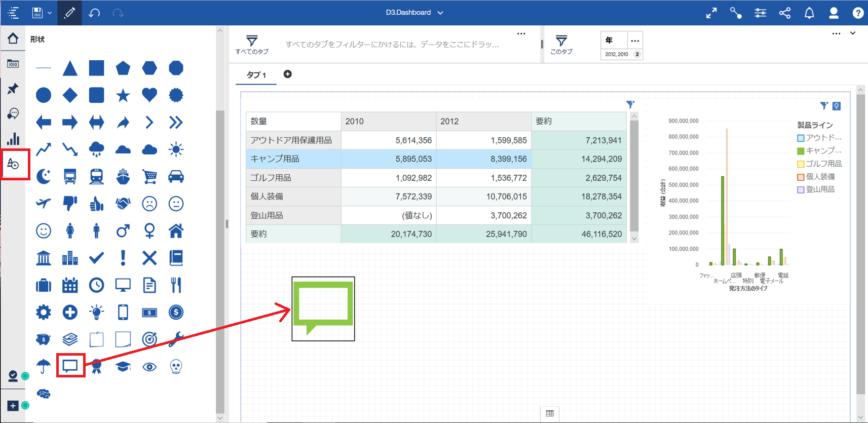This screenshot has height=423, width=868.
Task: Click the crosstab filter indicator icon
Action: point(630,104)
